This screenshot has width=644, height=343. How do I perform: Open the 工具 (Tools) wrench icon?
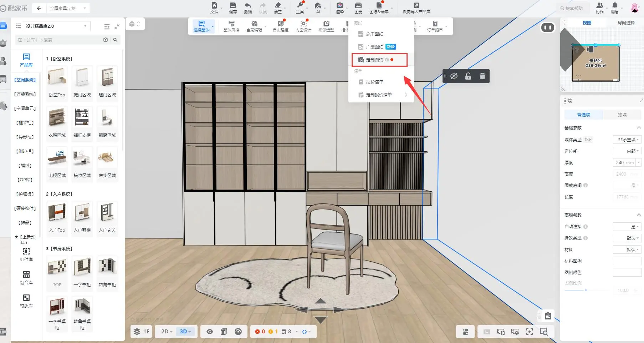(x=300, y=5)
